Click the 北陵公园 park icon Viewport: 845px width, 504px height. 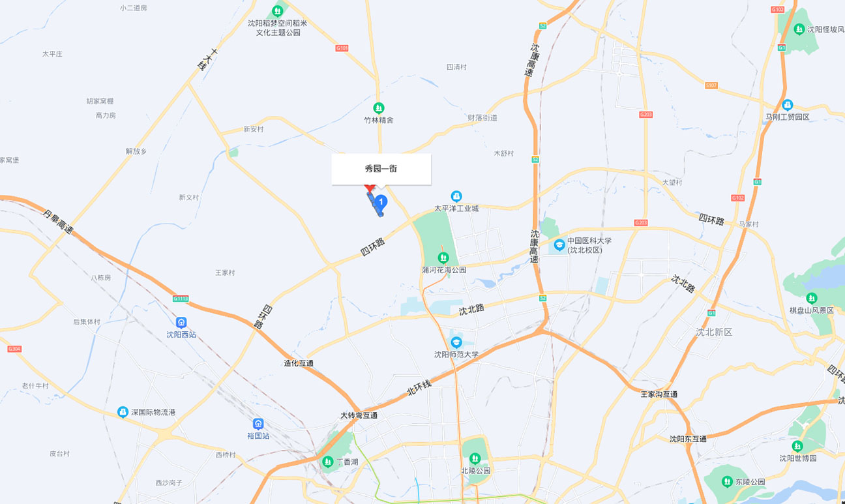[x=475, y=458]
